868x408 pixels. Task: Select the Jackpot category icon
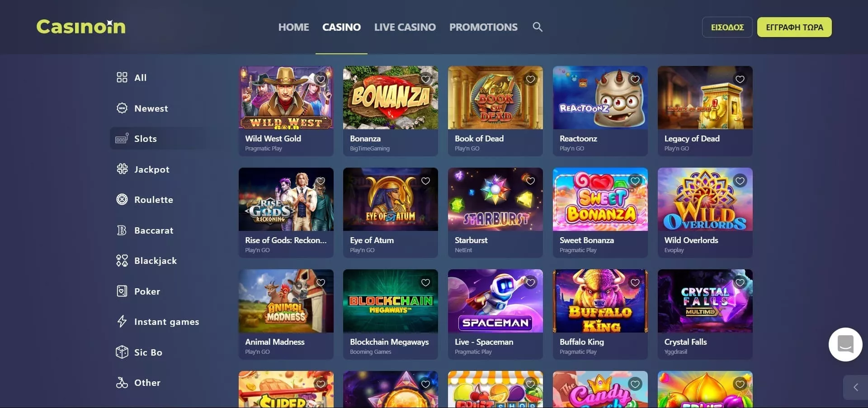[x=122, y=169]
